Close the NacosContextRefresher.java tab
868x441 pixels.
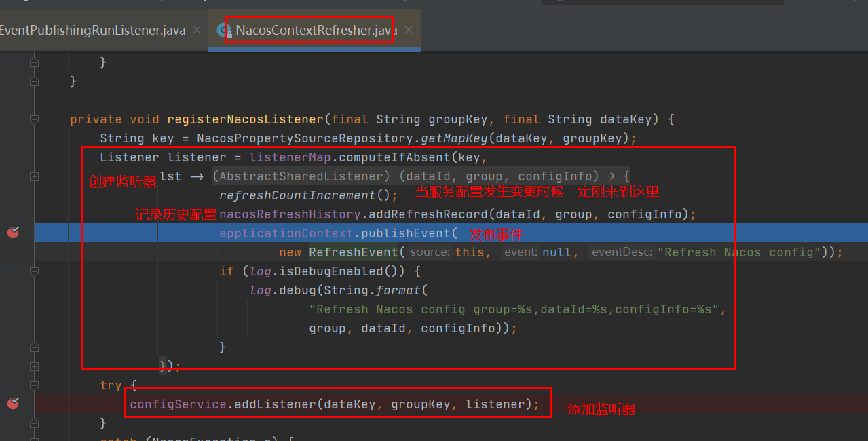point(408,31)
